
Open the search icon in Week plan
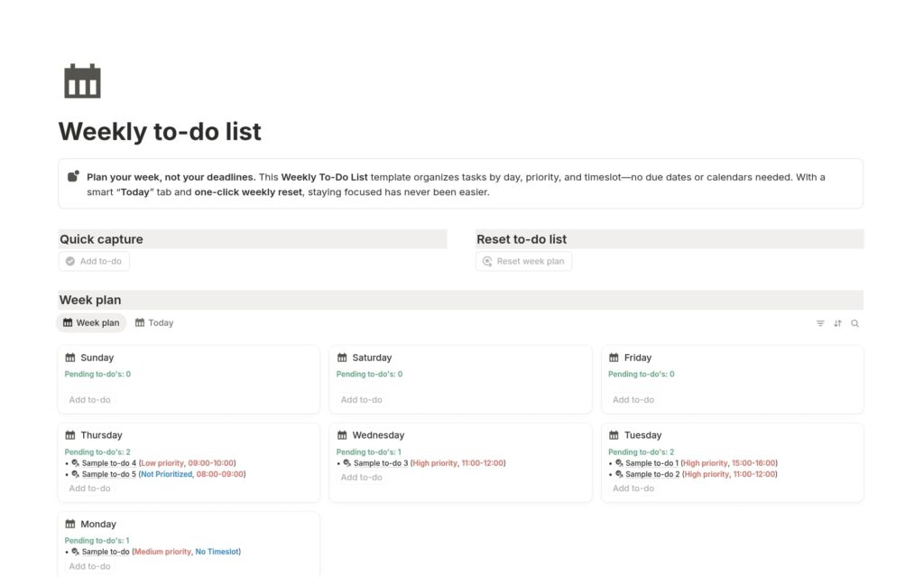855,323
